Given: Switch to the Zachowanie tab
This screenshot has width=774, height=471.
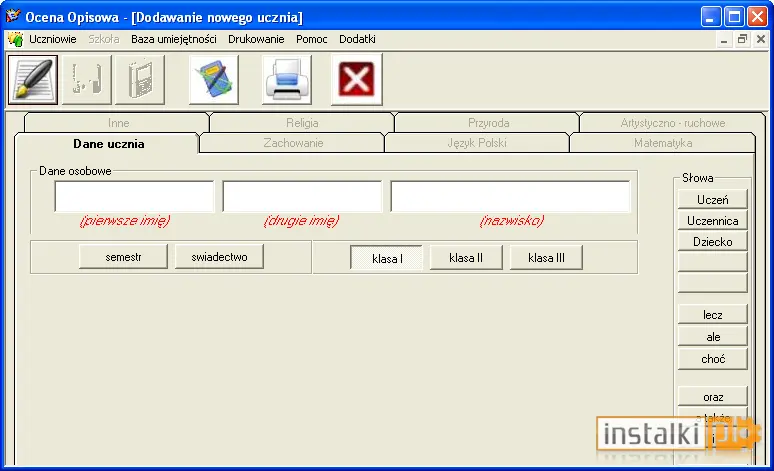Looking at the screenshot, I should [293, 143].
